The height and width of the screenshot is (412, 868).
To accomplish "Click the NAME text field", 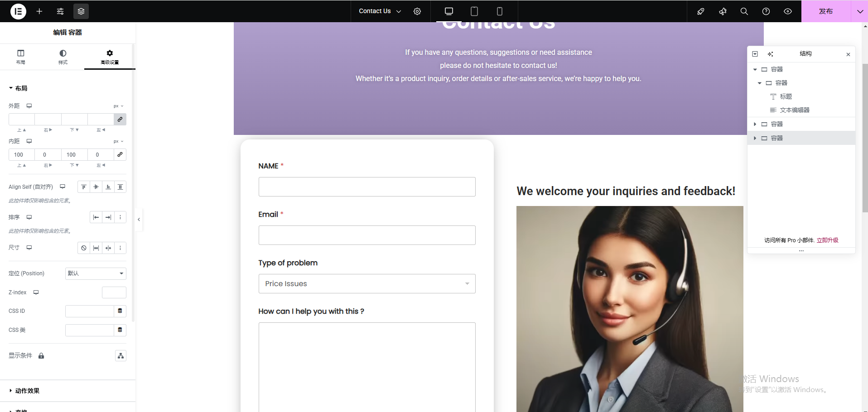I will (366, 187).
